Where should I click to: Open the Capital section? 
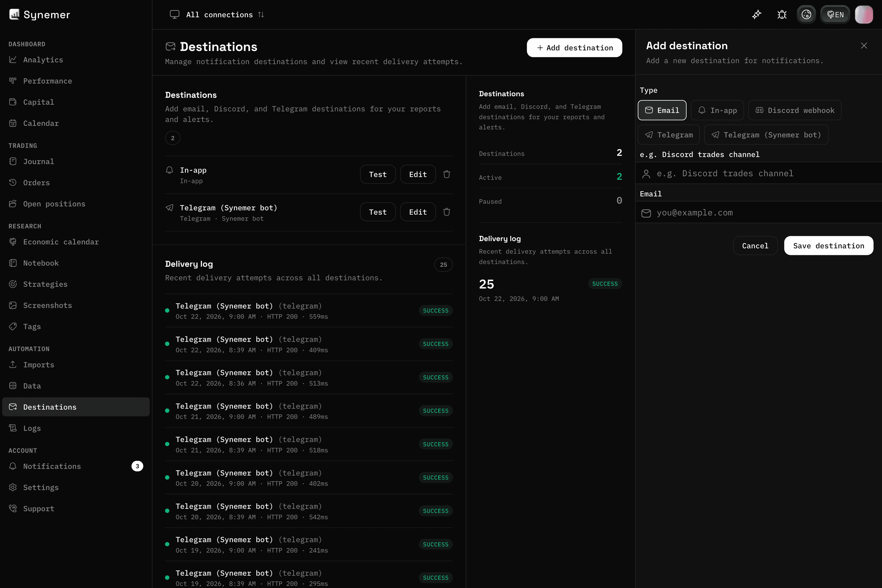[76, 102]
